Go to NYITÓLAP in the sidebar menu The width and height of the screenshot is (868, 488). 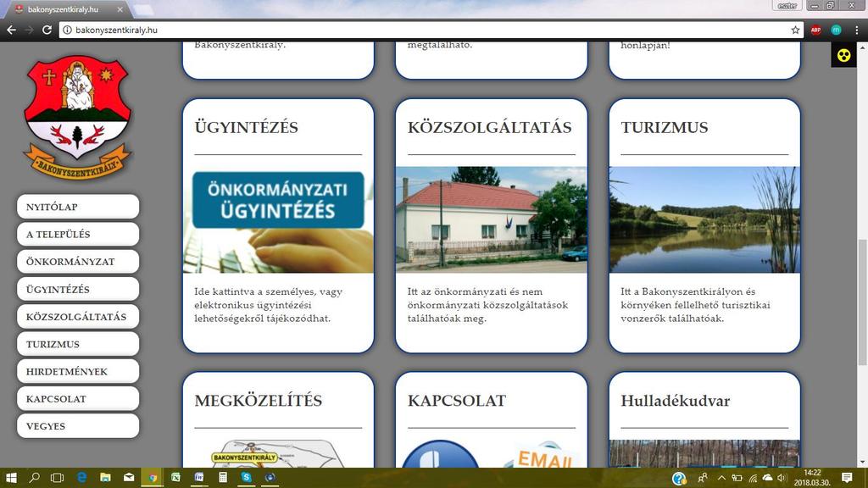[78, 207]
